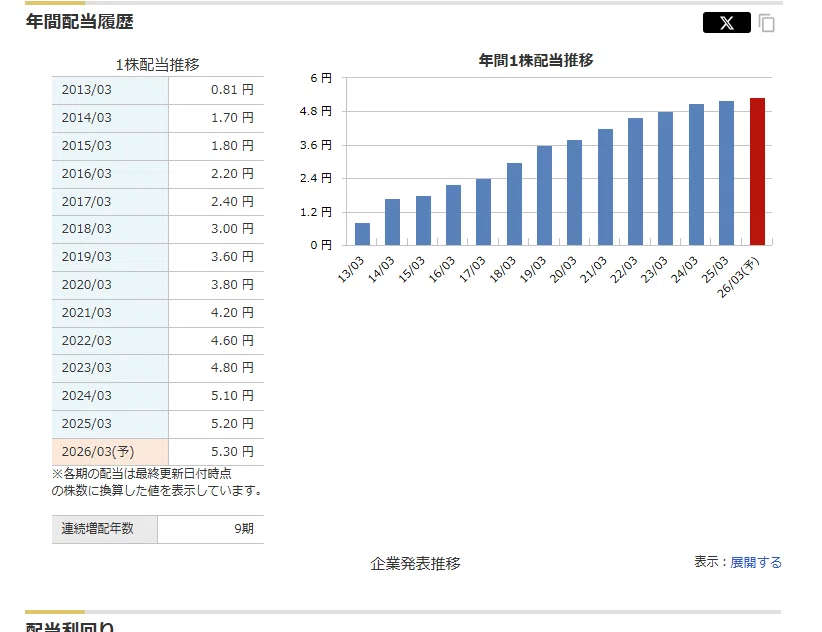Click the 1株配当推移 table title
This screenshot has height=632, width=822.
158,64
